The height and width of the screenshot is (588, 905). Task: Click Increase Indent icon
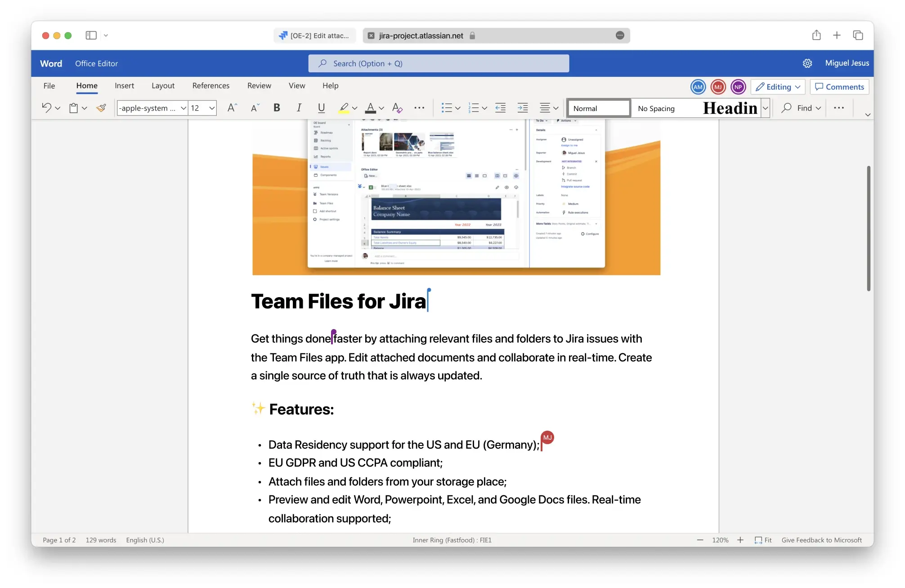(523, 108)
